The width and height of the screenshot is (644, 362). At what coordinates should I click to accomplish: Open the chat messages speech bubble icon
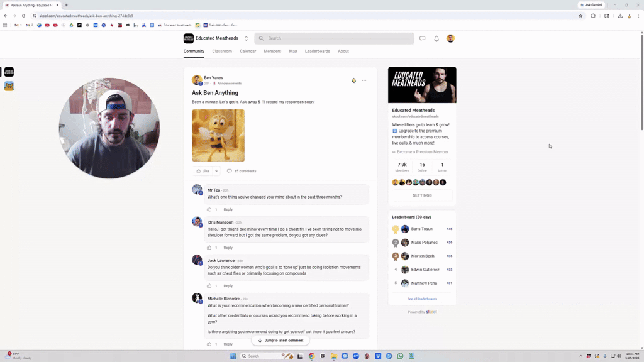pos(422,38)
